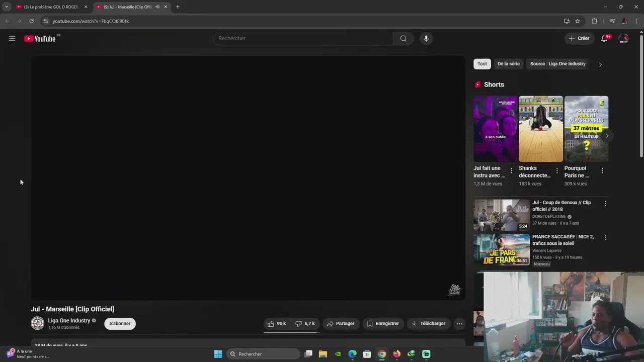Subscribe with the S'abonner button
Screen dimensions: 644x362
120,324
